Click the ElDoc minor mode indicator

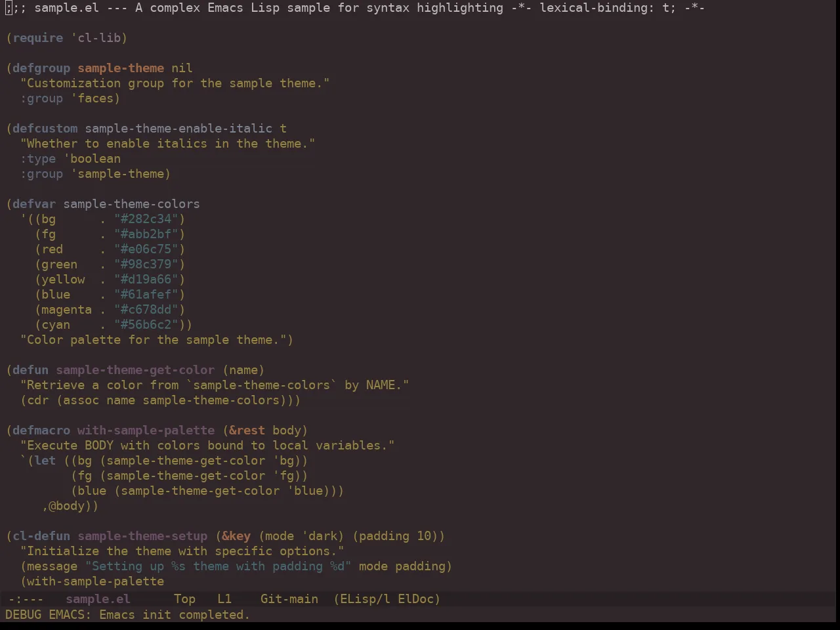pos(415,599)
